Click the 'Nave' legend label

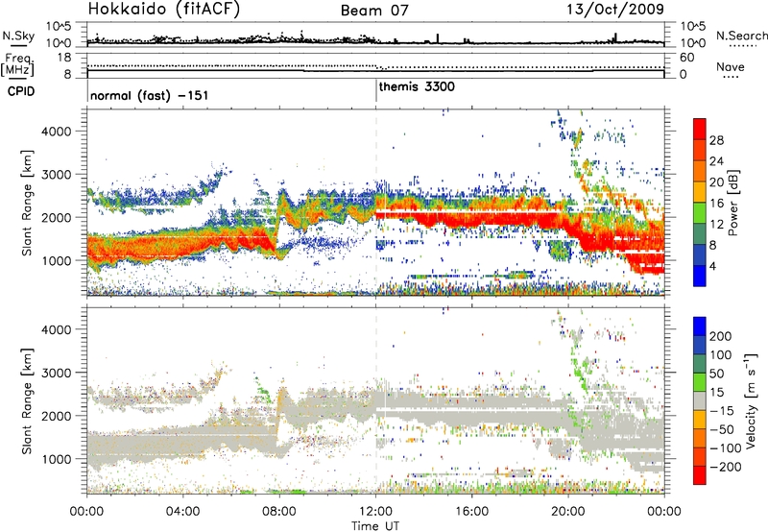point(731,67)
